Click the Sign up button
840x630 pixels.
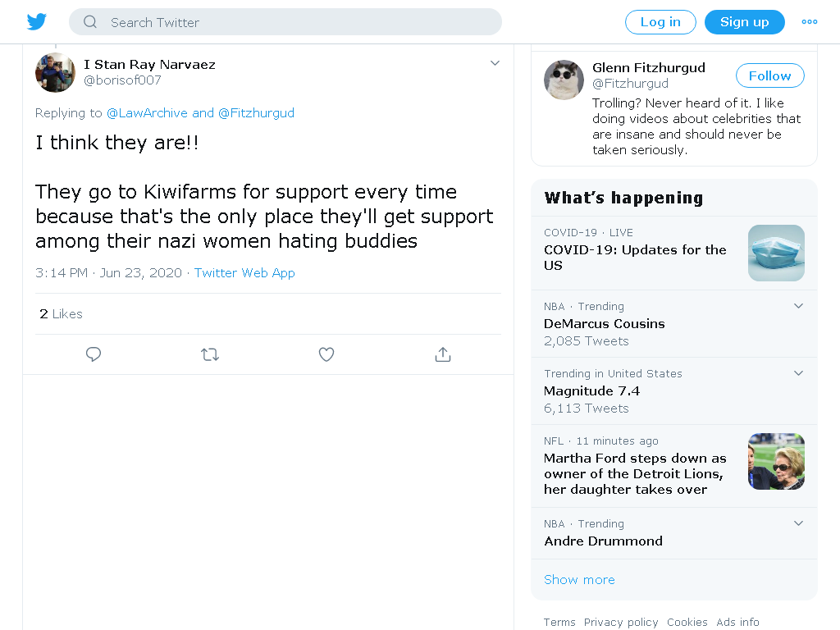745,22
